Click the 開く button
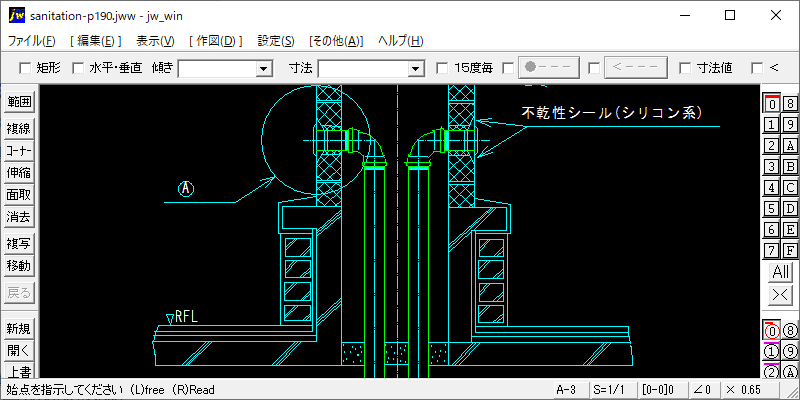Image resolution: width=800 pixels, height=400 pixels. point(19,351)
